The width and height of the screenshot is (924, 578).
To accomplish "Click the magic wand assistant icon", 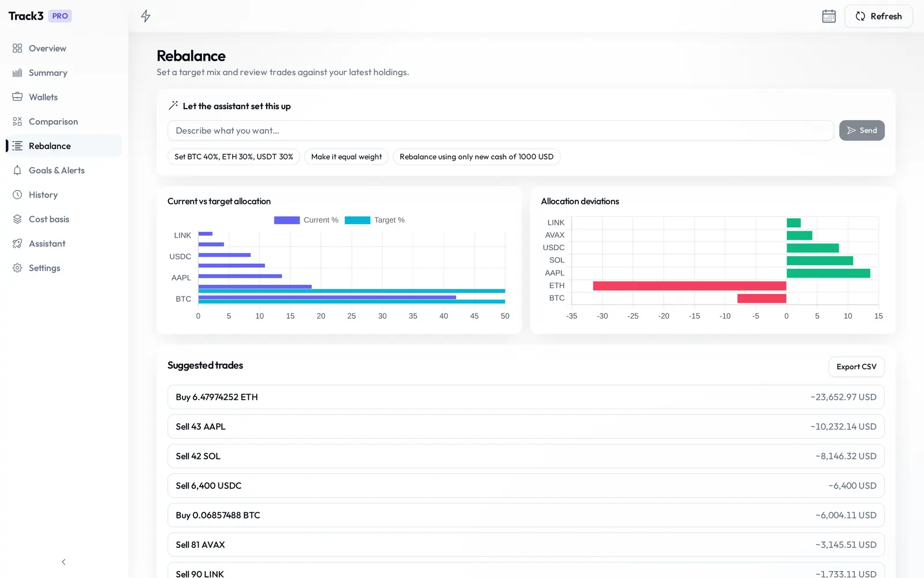I will pyautogui.click(x=173, y=106).
